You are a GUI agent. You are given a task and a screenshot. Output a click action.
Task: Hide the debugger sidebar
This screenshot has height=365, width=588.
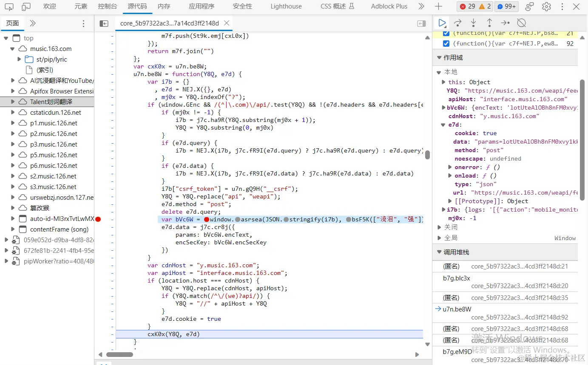pos(421,23)
